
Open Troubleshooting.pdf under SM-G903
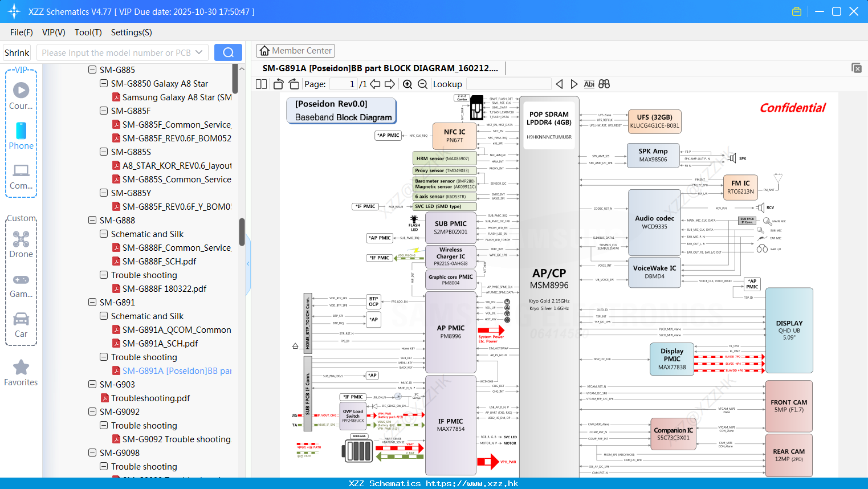pyautogui.click(x=150, y=398)
